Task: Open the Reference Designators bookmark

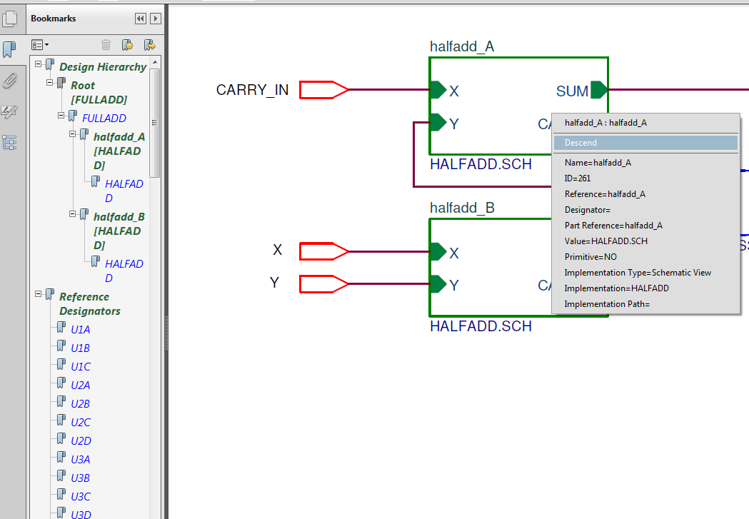Action: tap(90, 304)
